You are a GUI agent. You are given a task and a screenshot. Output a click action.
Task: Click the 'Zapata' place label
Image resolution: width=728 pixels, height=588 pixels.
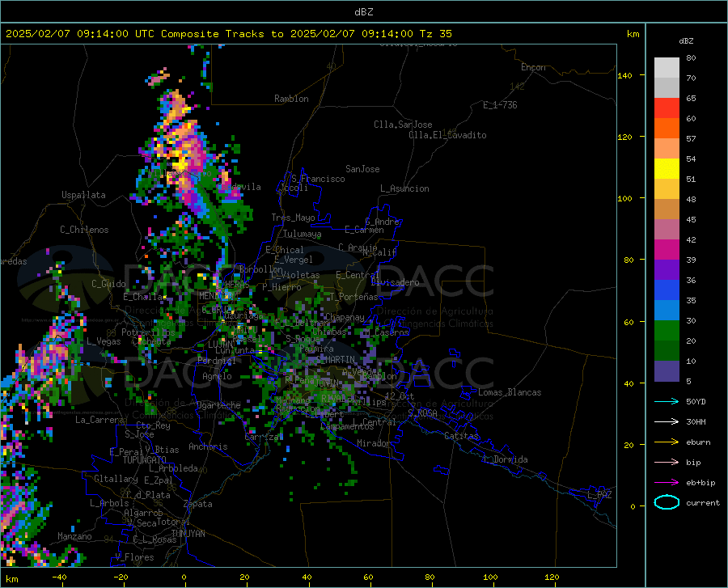(198, 504)
